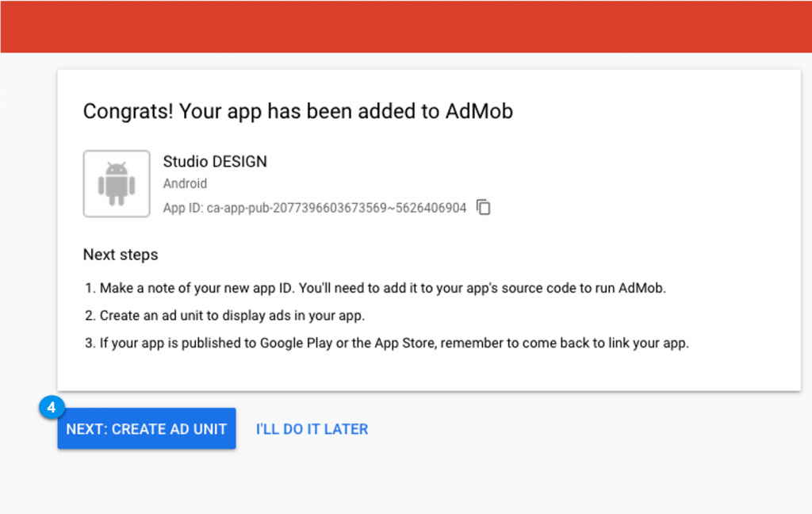The width and height of the screenshot is (812, 514).
Task: Click inside the app info card
Action: click(x=317, y=183)
